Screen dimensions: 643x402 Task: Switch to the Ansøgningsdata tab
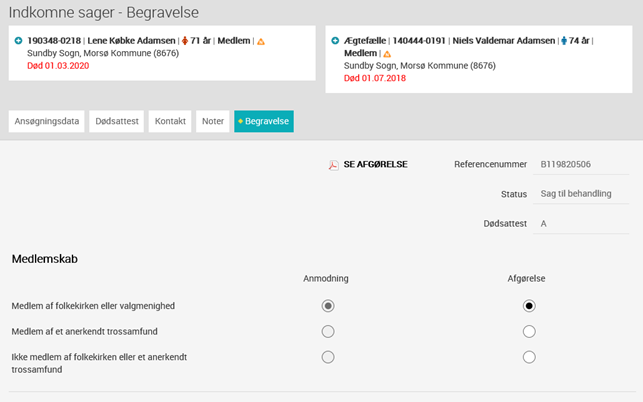click(x=47, y=121)
